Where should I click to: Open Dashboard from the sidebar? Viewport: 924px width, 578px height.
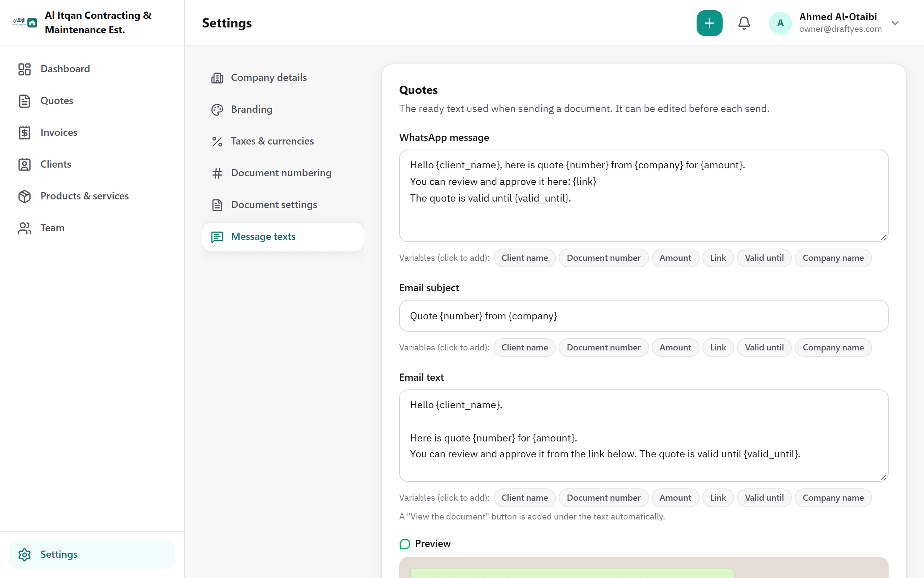click(x=92, y=69)
